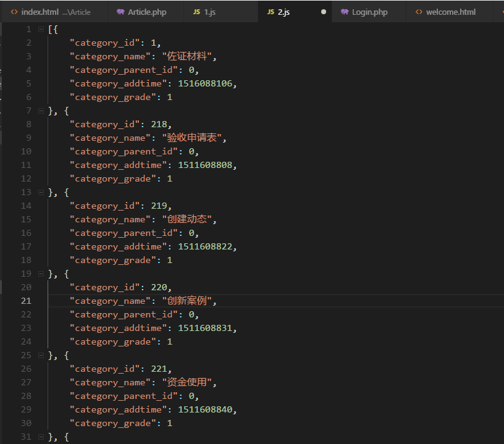
Task: Click the PHP icon on Login.php tab
Action: 345,12
